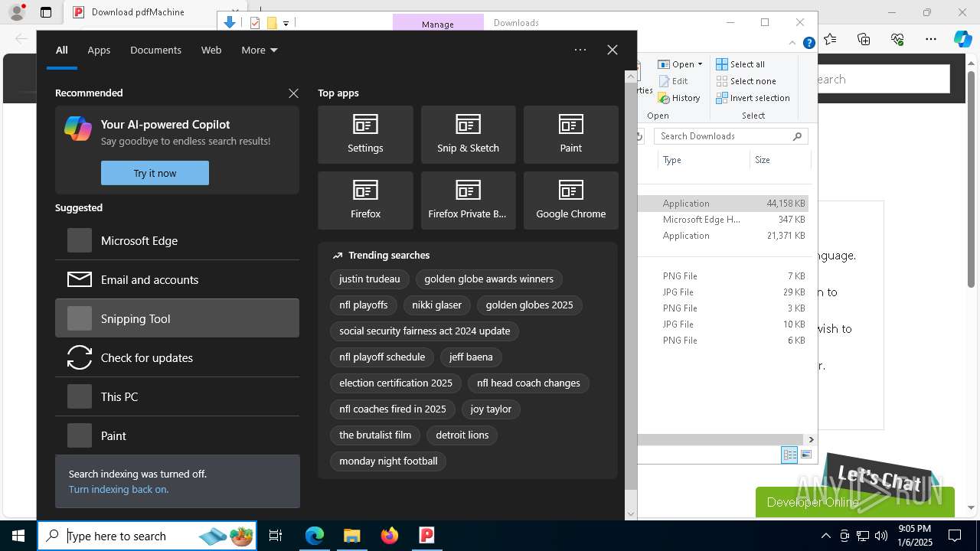
Task: Open suggested Microsoft Edge
Action: (x=177, y=240)
